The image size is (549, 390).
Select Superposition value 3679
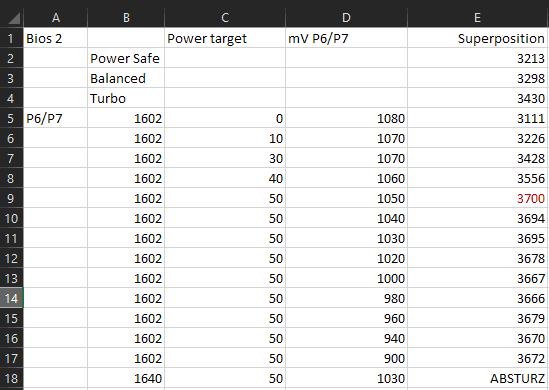(478, 318)
